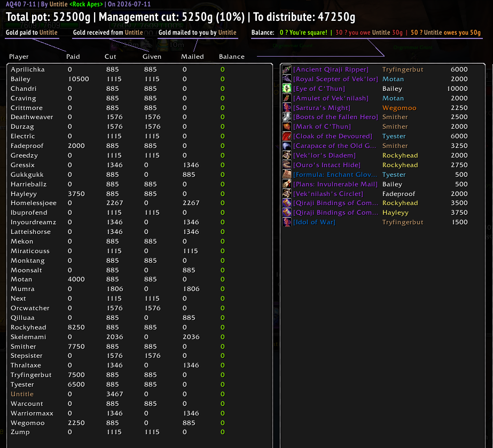Click the 3750 price in Hayleyy's loot row
The height and width of the screenshot is (448, 493).
459,213
